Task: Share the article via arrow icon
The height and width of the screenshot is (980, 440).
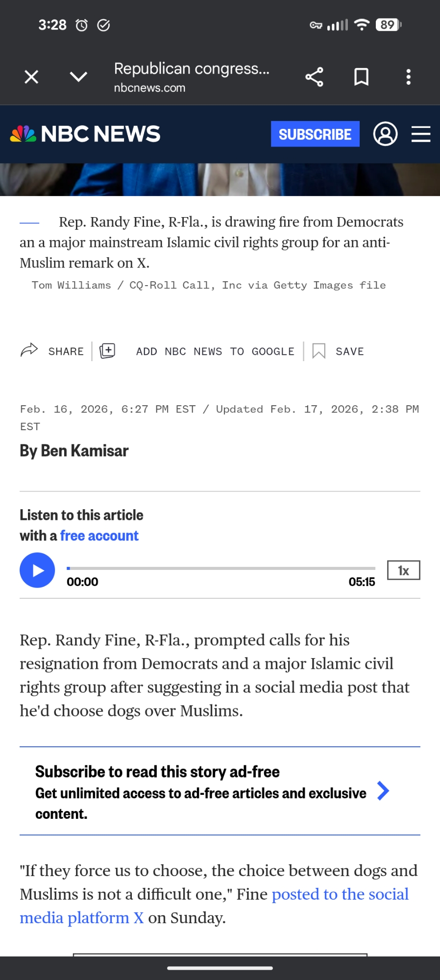Action: pos(29,351)
